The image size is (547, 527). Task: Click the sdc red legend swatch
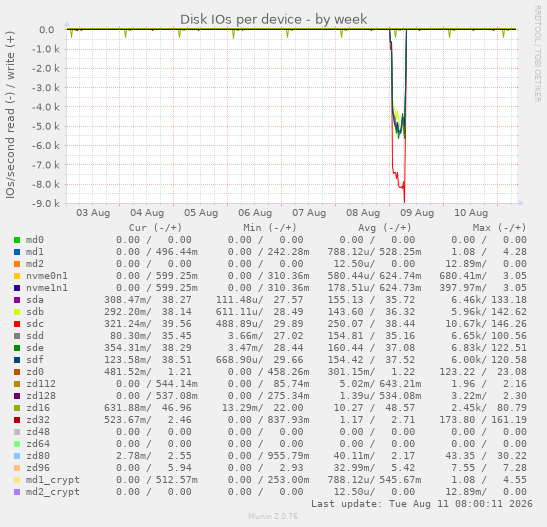17,324
